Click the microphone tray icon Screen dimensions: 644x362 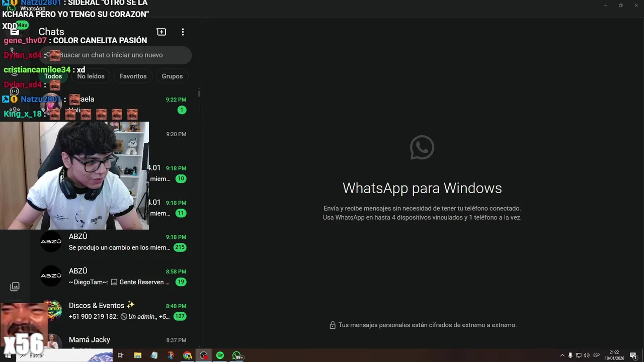pyautogui.click(x=570, y=355)
